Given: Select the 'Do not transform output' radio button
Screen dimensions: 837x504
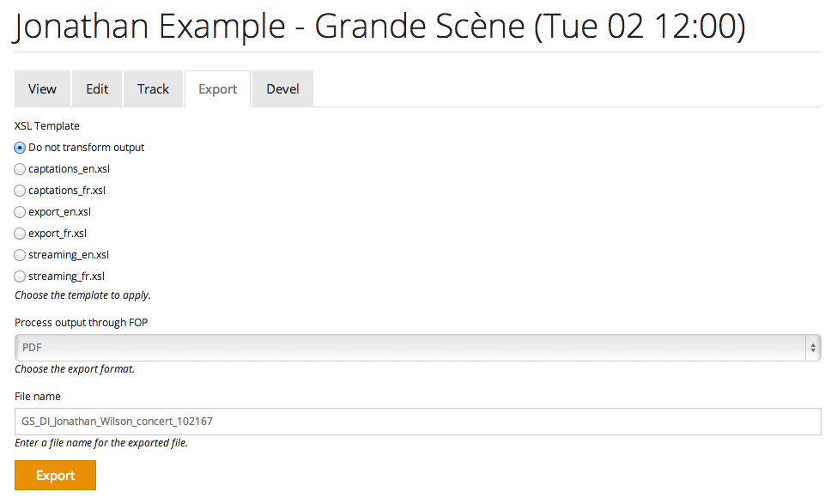Looking at the screenshot, I should tap(21, 148).
